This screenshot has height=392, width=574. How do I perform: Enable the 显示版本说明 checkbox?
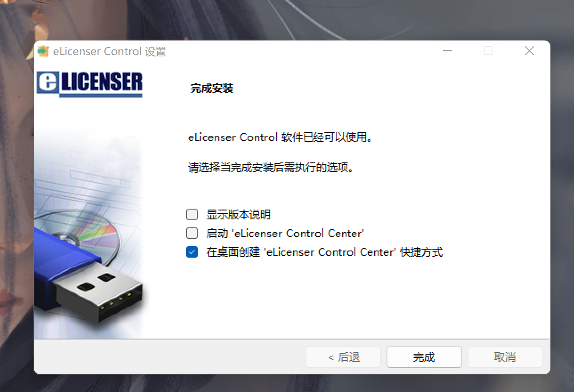[192, 214]
